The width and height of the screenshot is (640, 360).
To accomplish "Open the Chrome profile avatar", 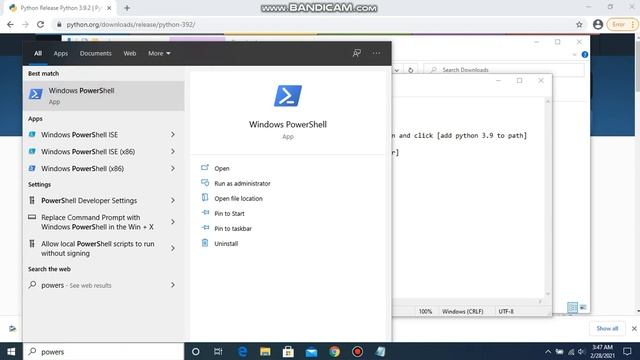I will click(598, 24).
